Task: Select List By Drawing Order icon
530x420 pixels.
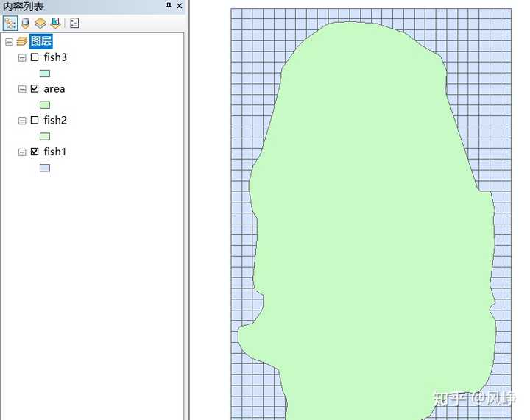Action: click(10, 24)
